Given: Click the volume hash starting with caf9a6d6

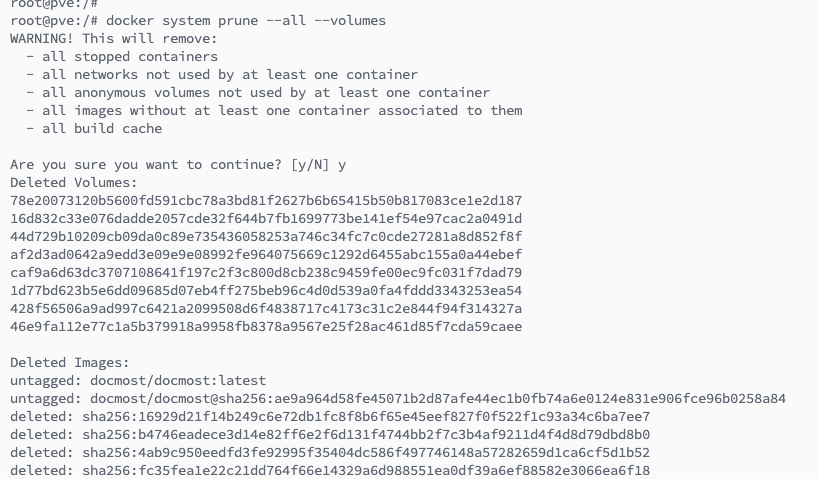Looking at the screenshot, I should click(266, 272).
